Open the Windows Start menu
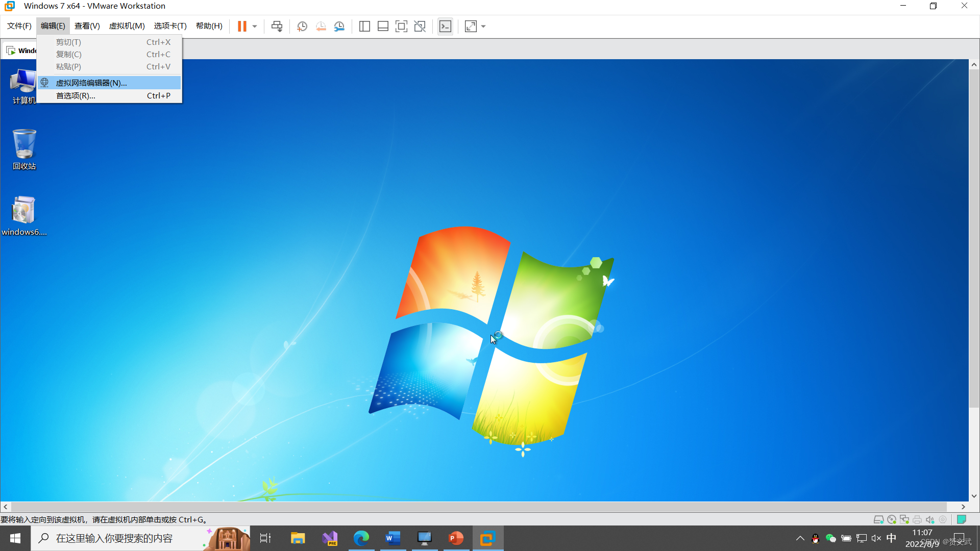The width and height of the screenshot is (980, 551). point(15,538)
